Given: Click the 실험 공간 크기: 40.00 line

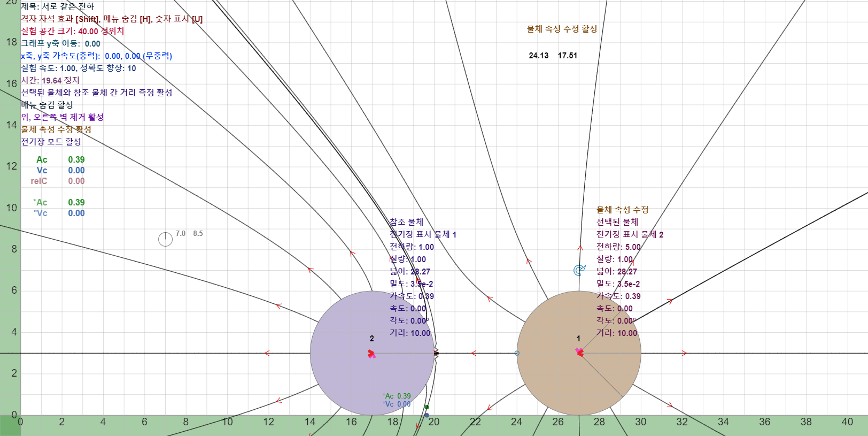Looking at the screenshot, I should tap(73, 31).
